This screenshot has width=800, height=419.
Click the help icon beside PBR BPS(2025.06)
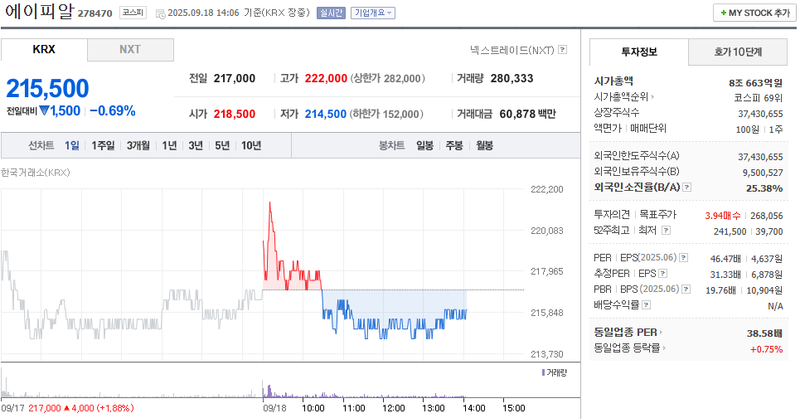(686, 289)
